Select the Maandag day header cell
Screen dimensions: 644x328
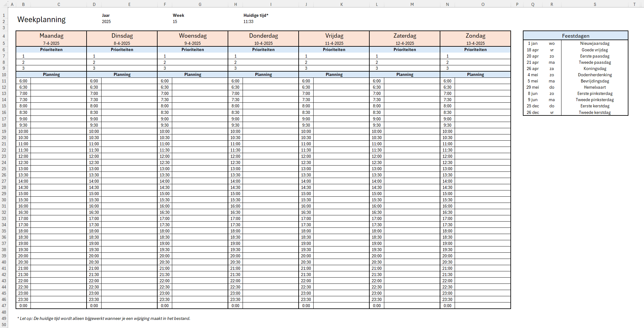[x=51, y=36]
